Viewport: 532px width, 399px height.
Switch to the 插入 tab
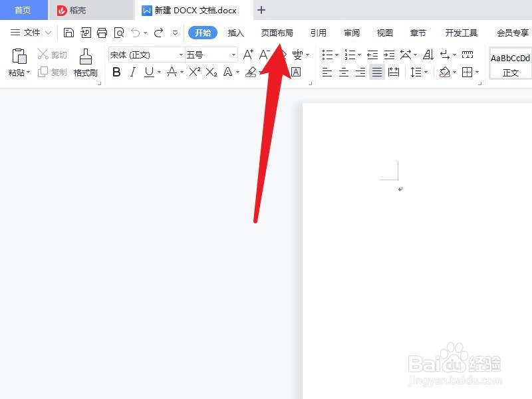click(x=236, y=33)
